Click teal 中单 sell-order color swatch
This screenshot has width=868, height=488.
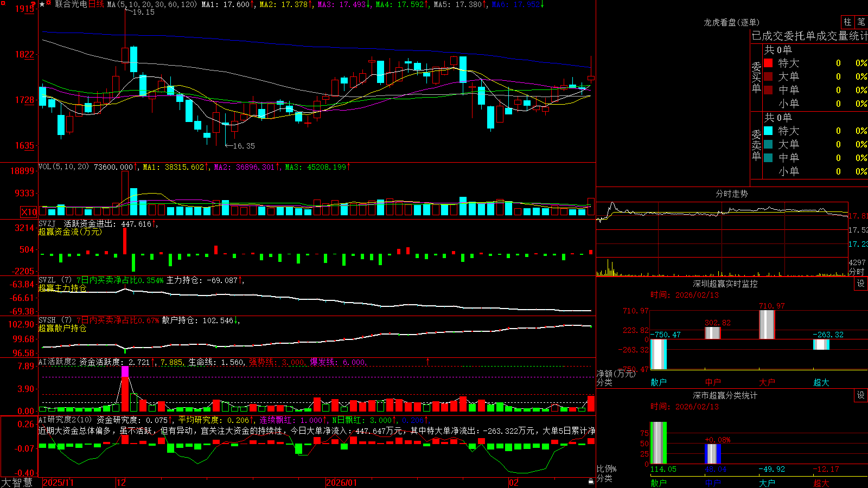pyautogui.click(x=768, y=158)
